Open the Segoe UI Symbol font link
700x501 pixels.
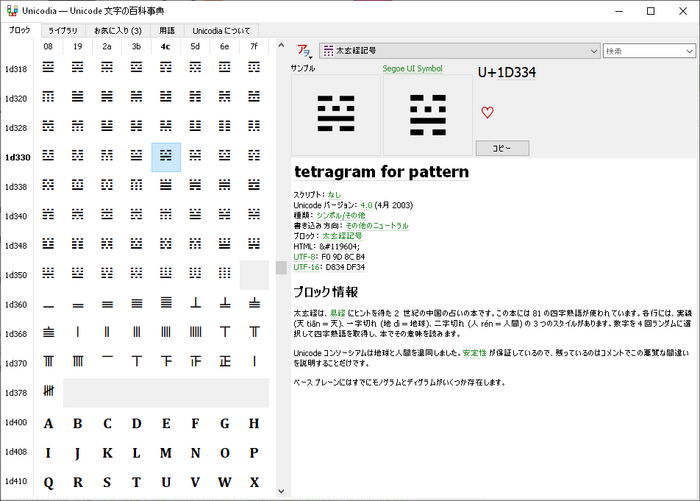click(x=414, y=69)
